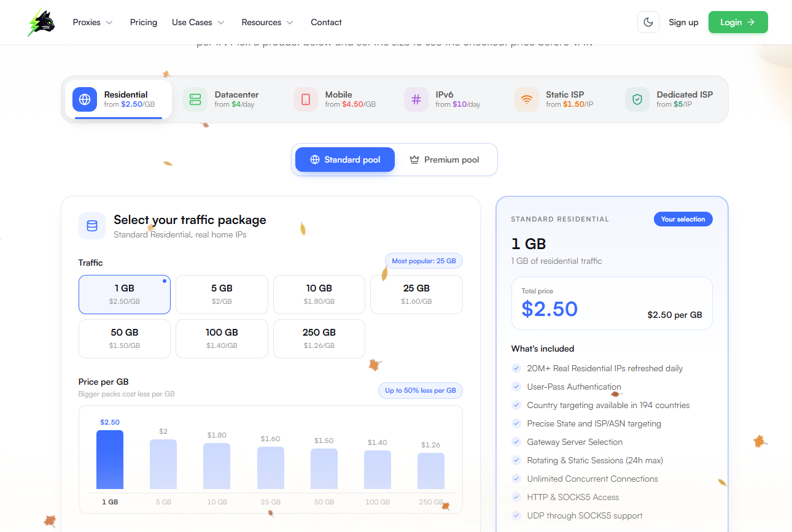
Task: Click the Your selection badge
Action: tap(683, 219)
